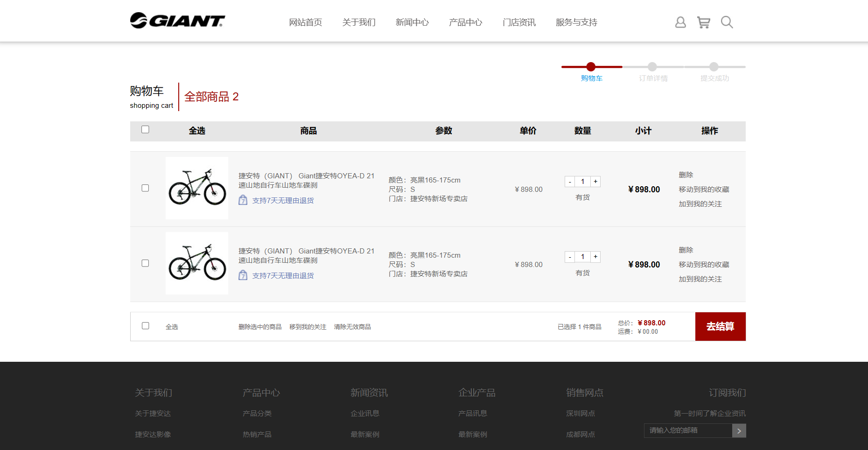Add second item to my watchlist
Screen dimensions: 868x450
coord(700,279)
